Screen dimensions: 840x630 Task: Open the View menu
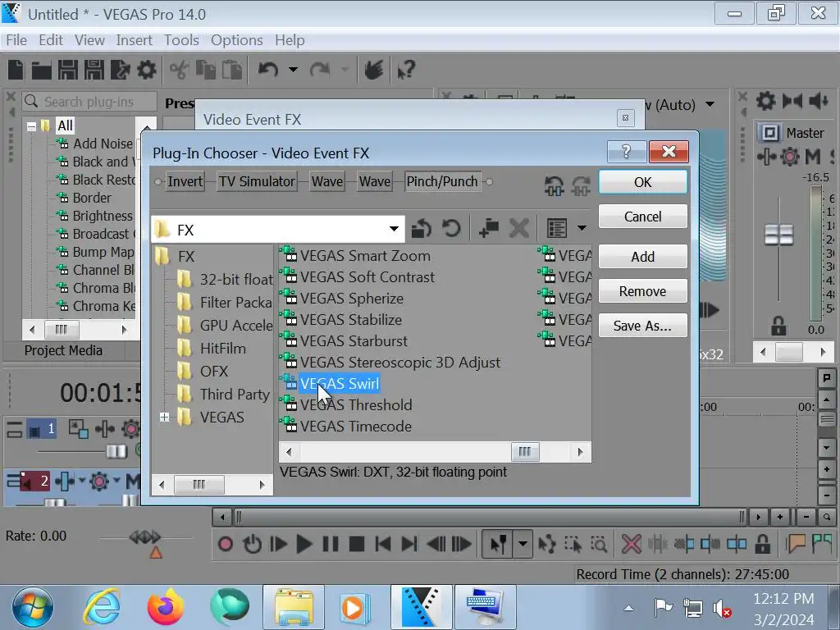click(x=89, y=40)
